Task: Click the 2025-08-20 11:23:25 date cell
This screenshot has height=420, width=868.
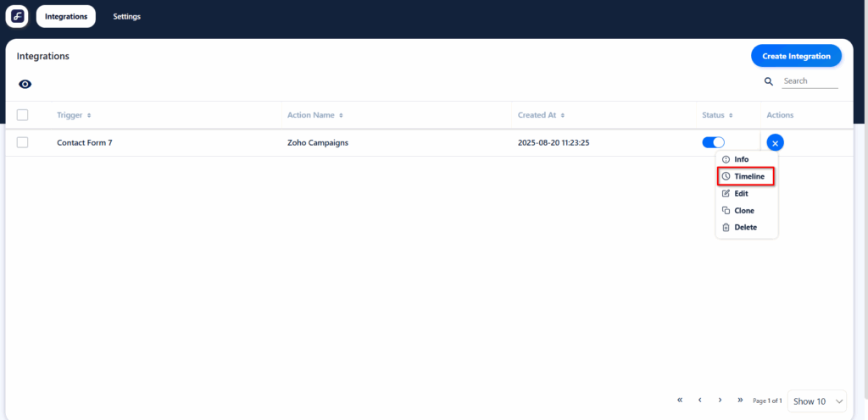Action: [553, 142]
